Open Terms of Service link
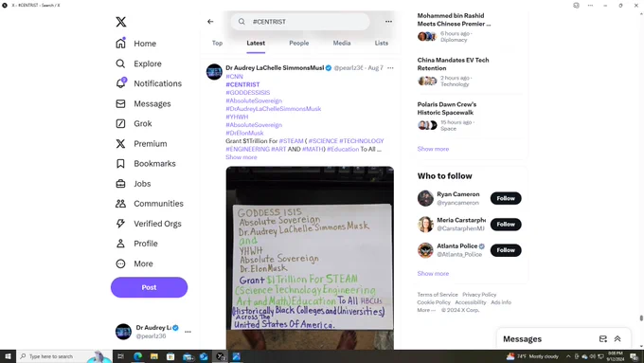This screenshot has height=363, width=644. pos(438,295)
